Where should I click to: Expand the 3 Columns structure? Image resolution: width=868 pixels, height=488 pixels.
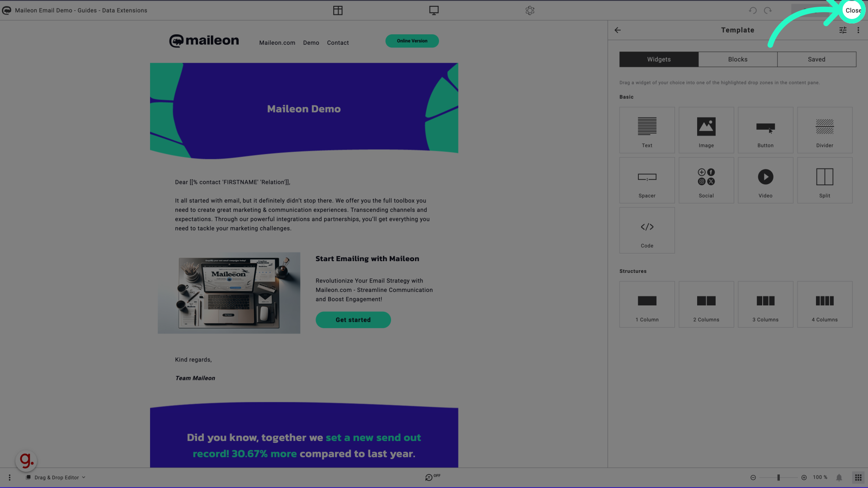(765, 304)
